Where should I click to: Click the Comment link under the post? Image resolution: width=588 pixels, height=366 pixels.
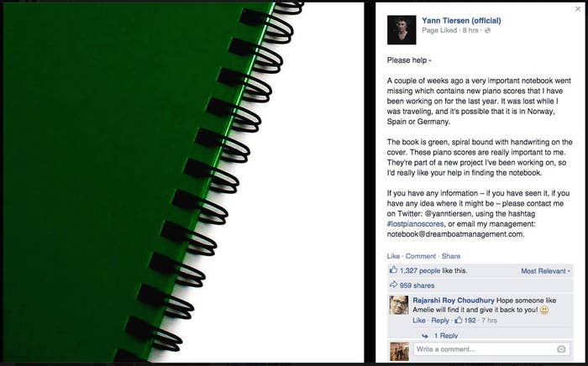point(421,256)
